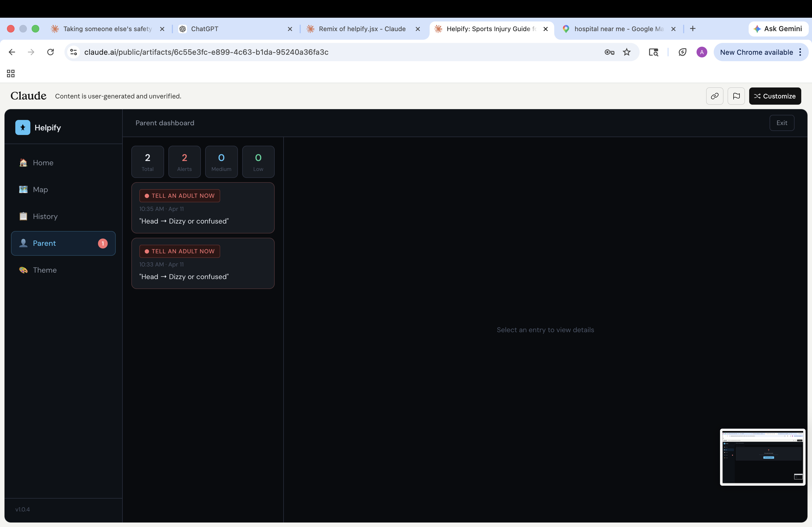Screen dimensions: 812x527
Task: Open the Theme palette sidebar item
Action: [x=45, y=270]
